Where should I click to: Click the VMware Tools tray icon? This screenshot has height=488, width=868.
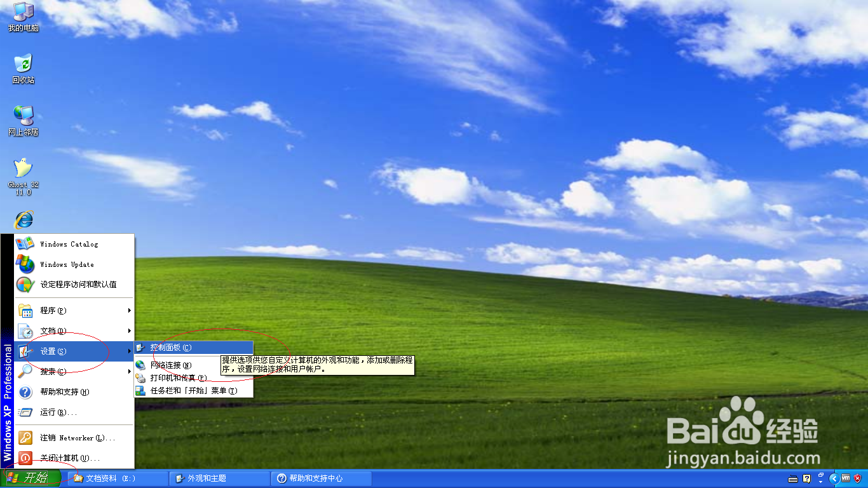point(846,478)
